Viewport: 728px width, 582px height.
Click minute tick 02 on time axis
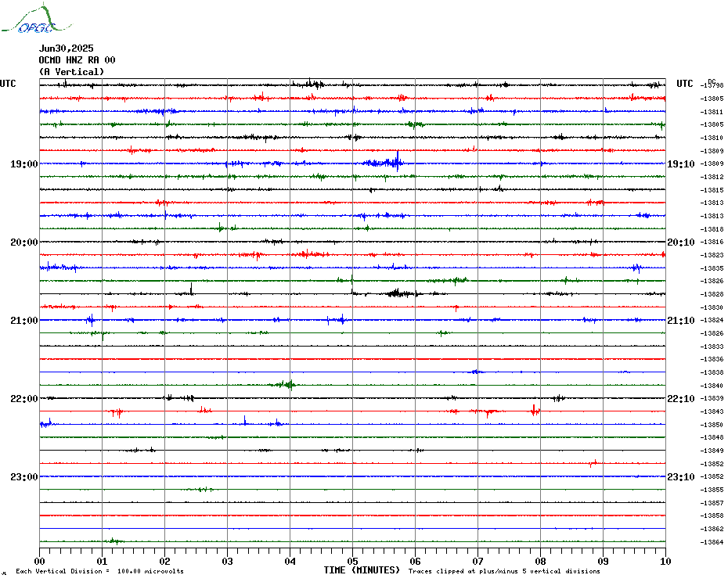click(165, 561)
